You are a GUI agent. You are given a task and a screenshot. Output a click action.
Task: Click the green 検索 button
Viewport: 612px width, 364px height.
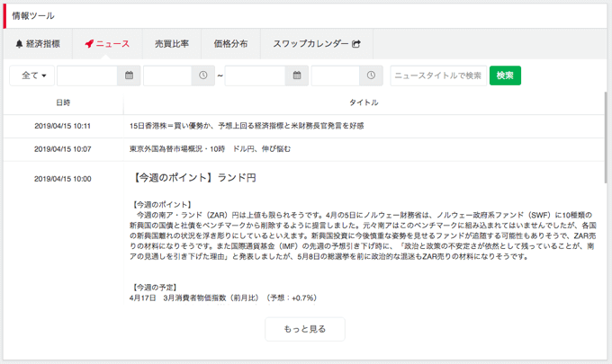point(505,75)
